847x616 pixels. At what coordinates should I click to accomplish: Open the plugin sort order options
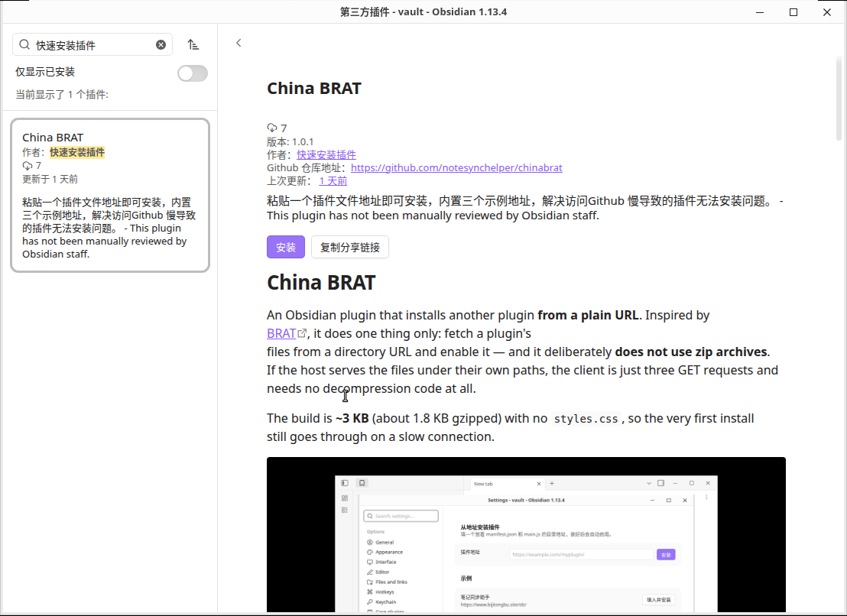pos(193,45)
